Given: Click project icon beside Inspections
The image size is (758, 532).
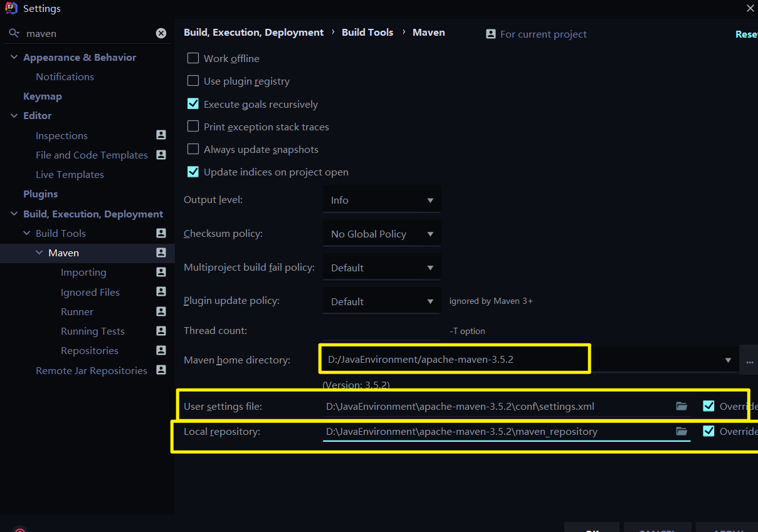Looking at the screenshot, I should point(161,135).
